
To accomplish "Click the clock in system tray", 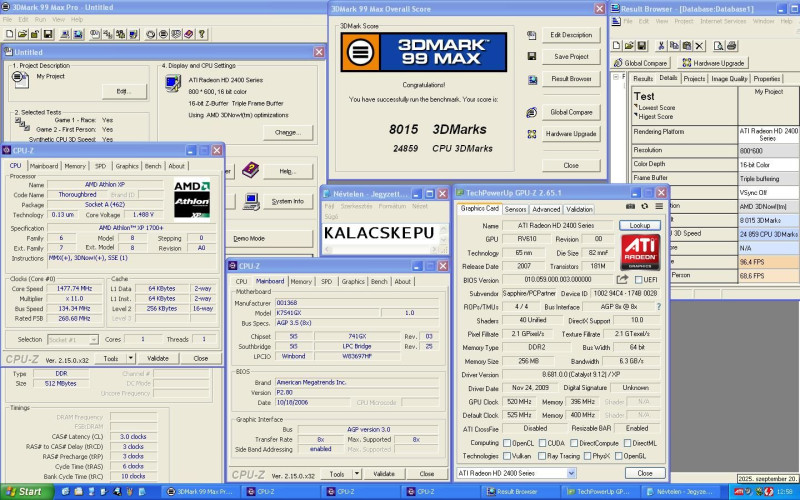I will [785, 492].
